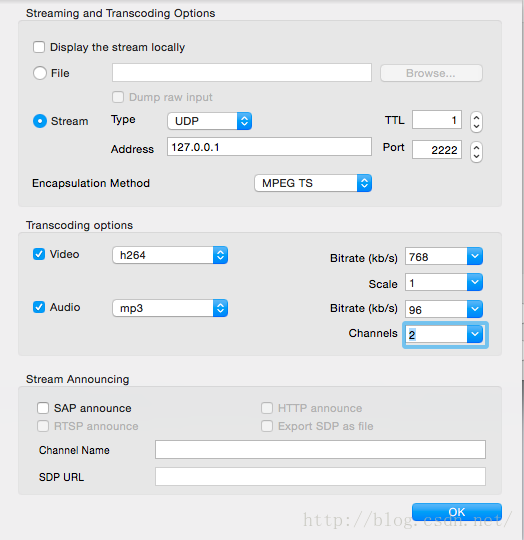Click the TTL stepper arrows
The width and height of the screenshot is (524, 540).
(x=476, y=122)
